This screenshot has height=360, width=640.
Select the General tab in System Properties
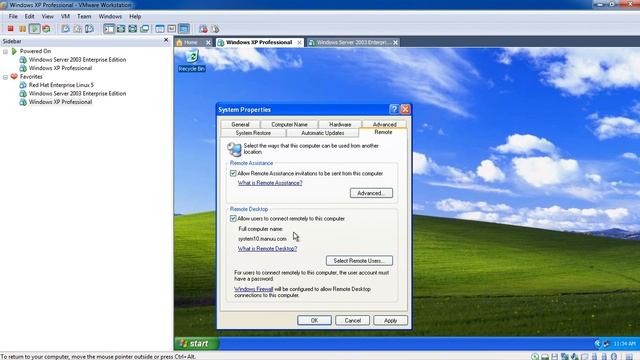click(x=240, y=124)
